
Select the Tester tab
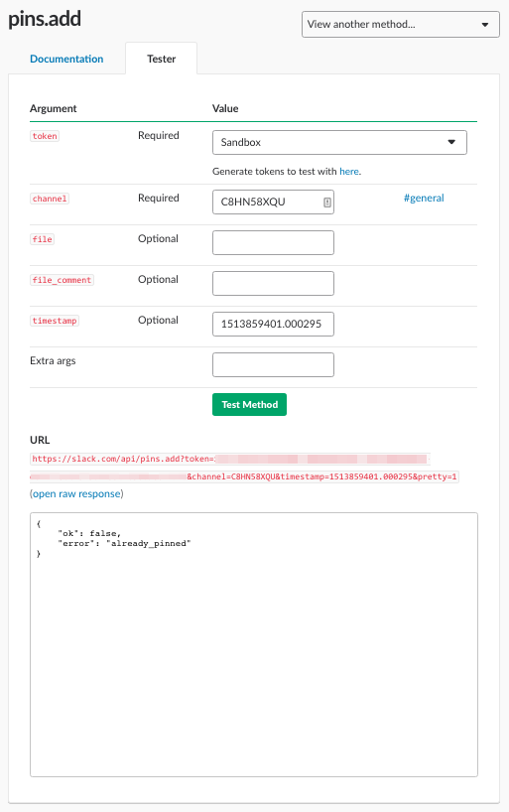pos(161,59)
